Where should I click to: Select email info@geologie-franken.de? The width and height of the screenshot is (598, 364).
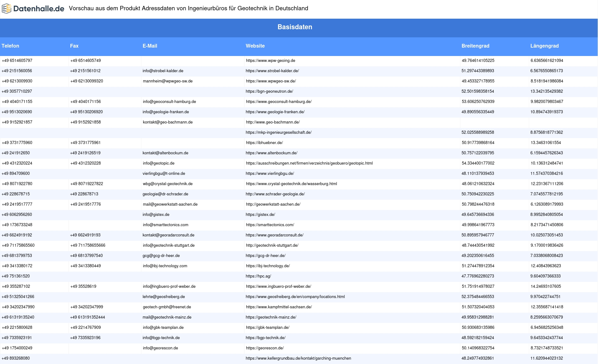(166, 112)
